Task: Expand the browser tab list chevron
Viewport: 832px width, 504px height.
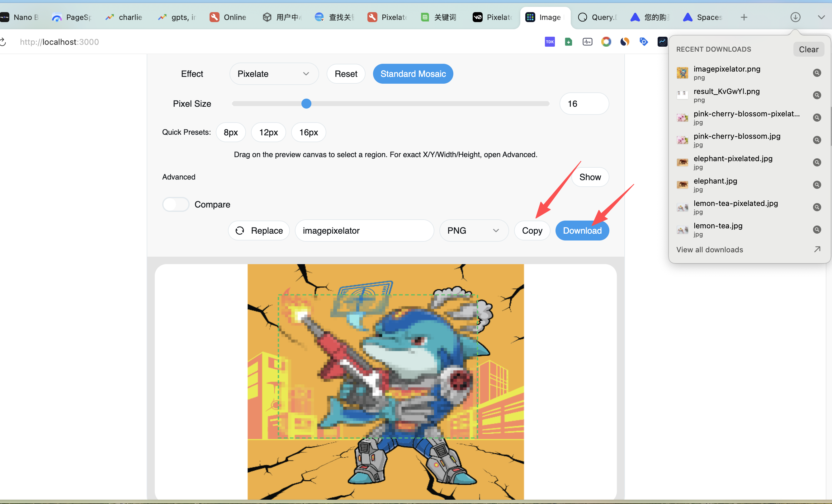Action: [821, 17]
